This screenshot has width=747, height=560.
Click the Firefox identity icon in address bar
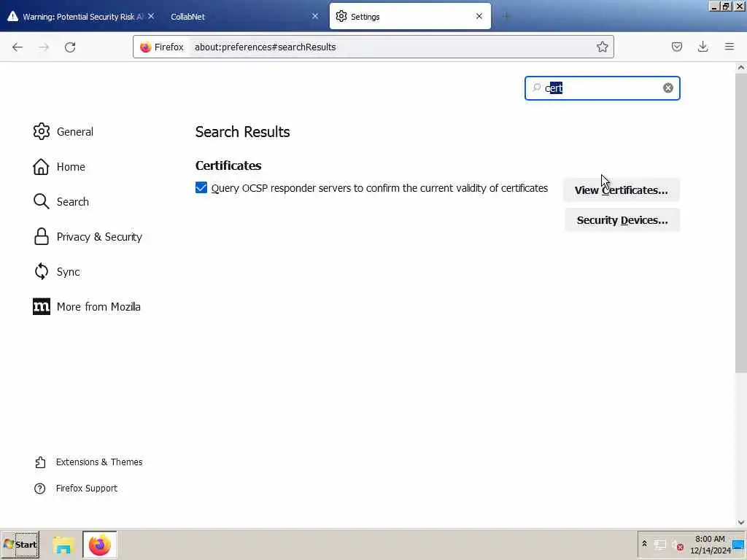coord(146,47)
